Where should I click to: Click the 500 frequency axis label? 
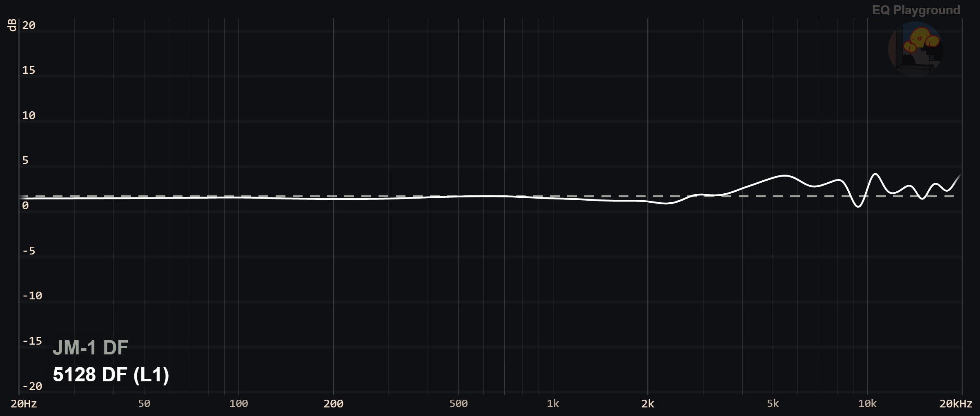pyautogui.click(x=458, y=404)
